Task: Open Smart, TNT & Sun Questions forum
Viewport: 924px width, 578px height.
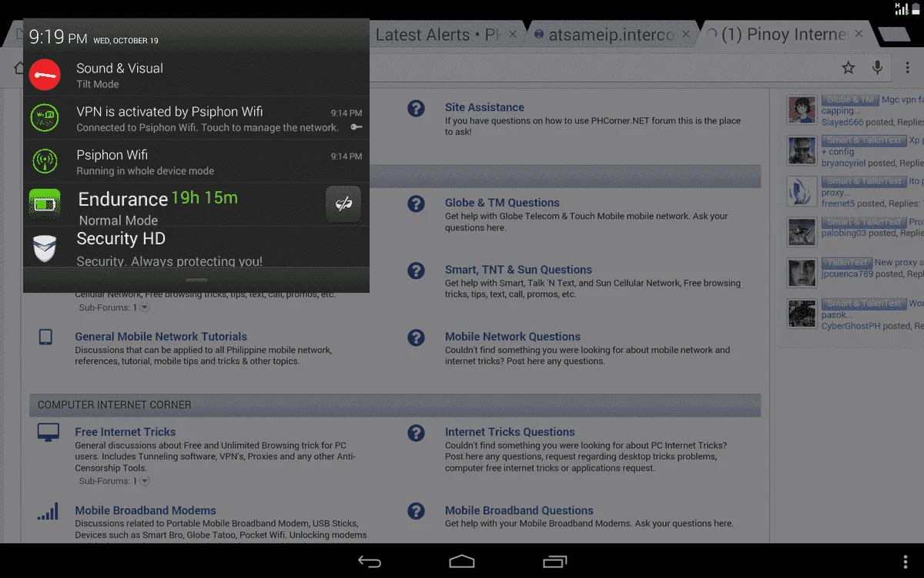Action: click(518, 270)
